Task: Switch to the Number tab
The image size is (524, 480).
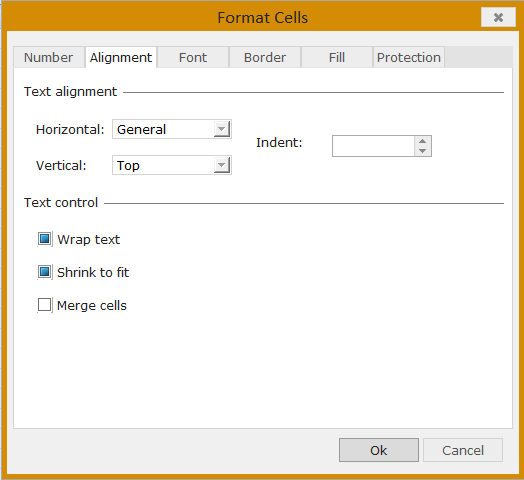Action: (x=48, y=57)
